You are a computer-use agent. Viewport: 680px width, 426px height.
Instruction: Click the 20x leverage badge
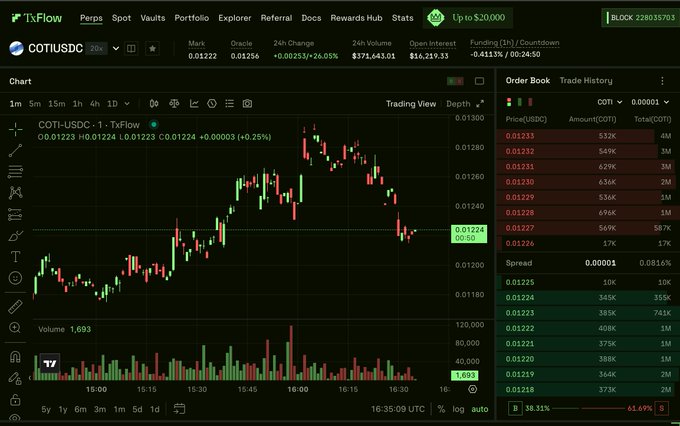tap(96, 48)
